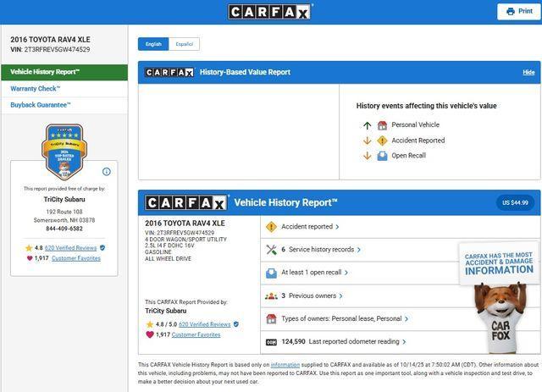Click the Print button
Image resolution: width=542 pixels, height=392 pixels.
coord(520,11)
